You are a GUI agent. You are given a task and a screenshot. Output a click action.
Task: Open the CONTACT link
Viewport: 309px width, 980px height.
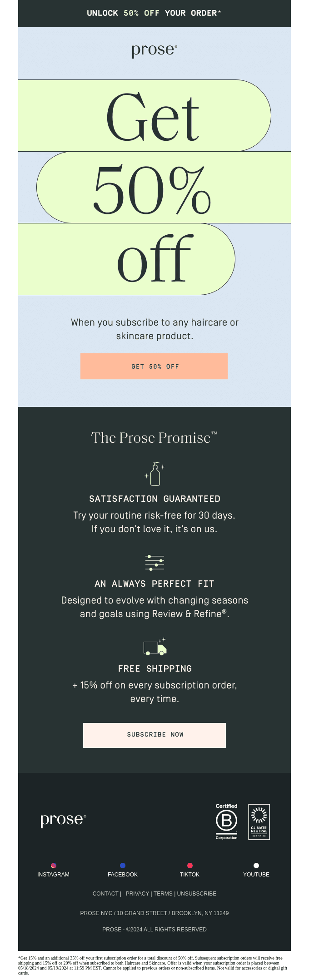pos(105,893)
